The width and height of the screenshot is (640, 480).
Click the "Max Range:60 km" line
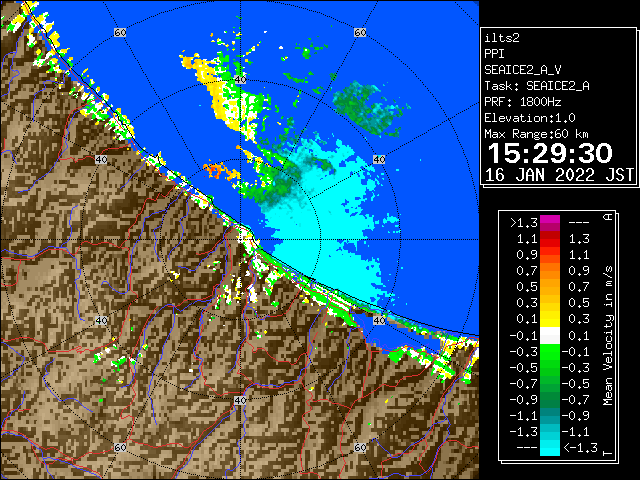pyautogui.click(x=536, y=134)
